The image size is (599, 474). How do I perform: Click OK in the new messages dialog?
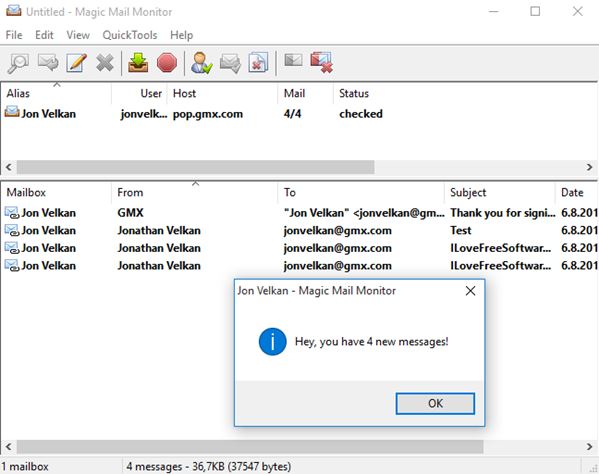click(435, 403)
